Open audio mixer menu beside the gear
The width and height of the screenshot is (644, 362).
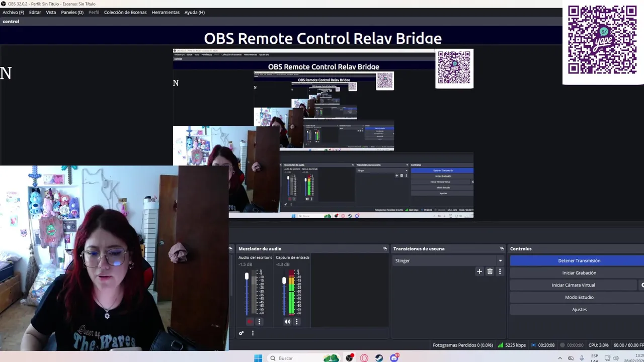[253, 333]
